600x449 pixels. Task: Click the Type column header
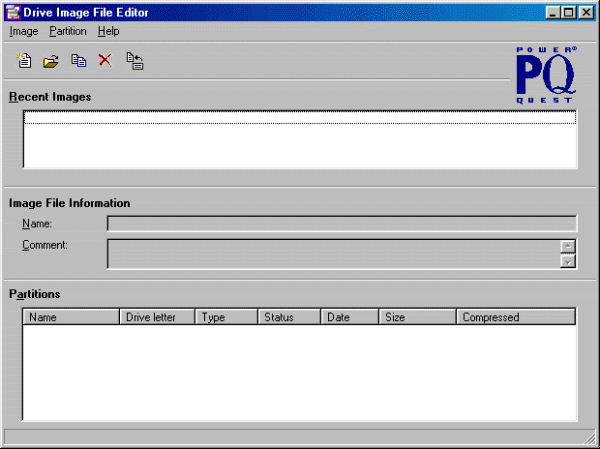[x=227, y=317]
